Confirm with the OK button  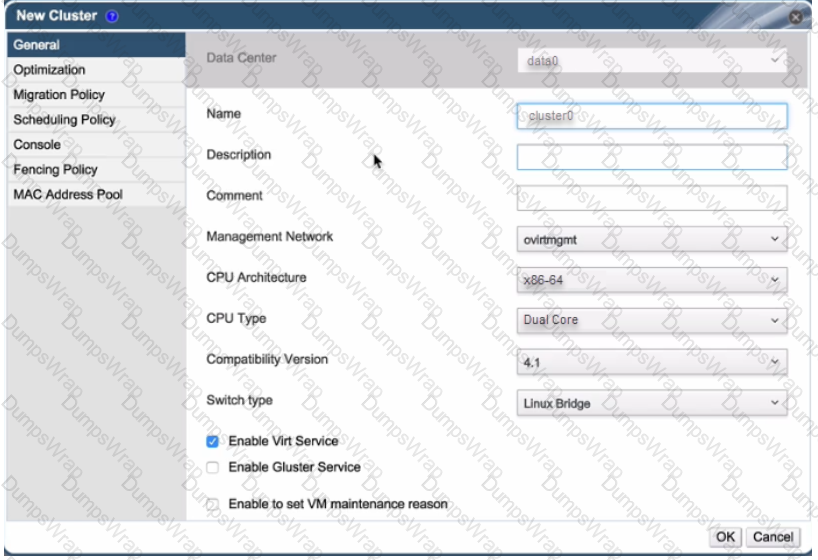pyautogui.click(x=725, y=537)
